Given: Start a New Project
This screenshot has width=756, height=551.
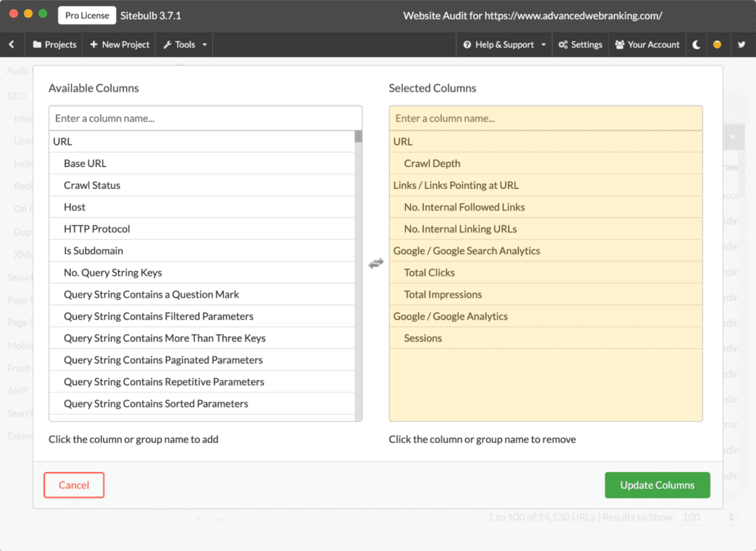Looking at the screenshot, I should (x=120, y=44).
